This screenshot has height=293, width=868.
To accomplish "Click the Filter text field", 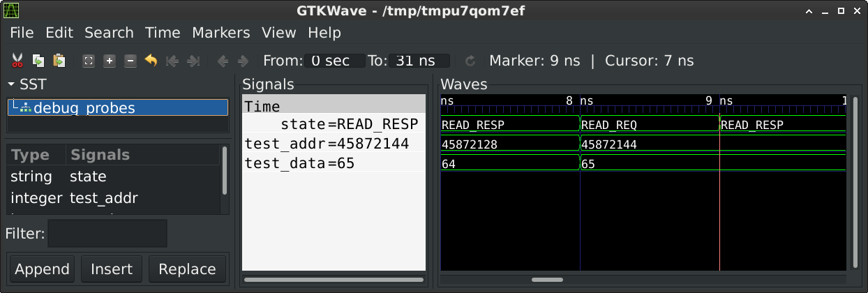I will [107, 233].
